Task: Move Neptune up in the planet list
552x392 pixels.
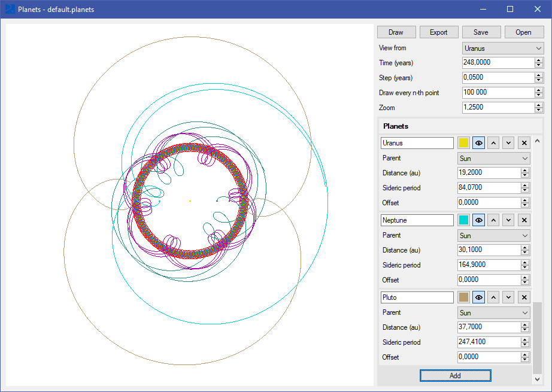Action: [x=493, y=220]
